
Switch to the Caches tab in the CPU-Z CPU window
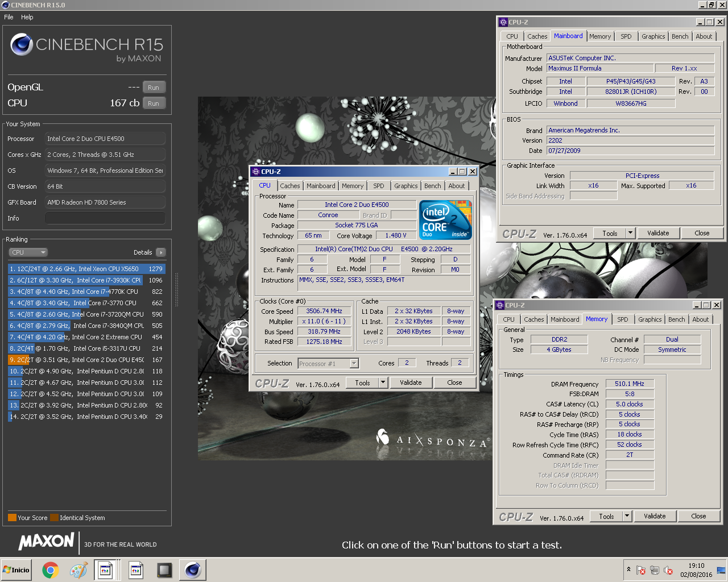(x=289, y=186)
